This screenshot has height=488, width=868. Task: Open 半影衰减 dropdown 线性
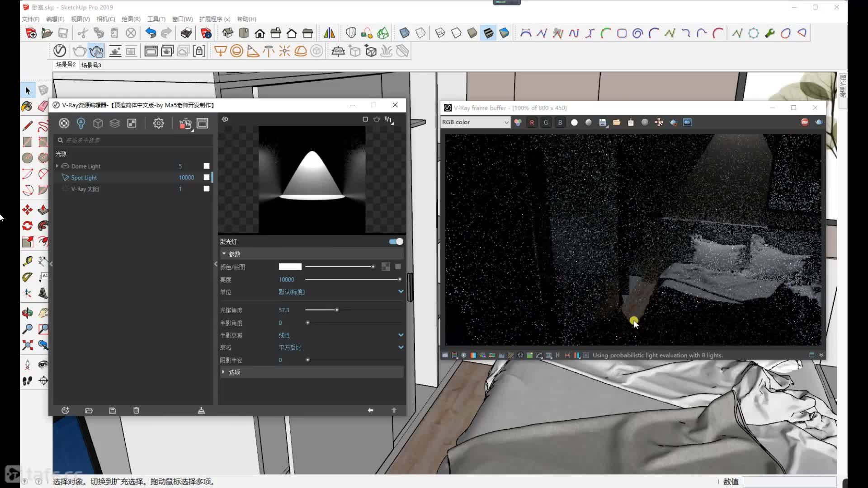point(341,335)
